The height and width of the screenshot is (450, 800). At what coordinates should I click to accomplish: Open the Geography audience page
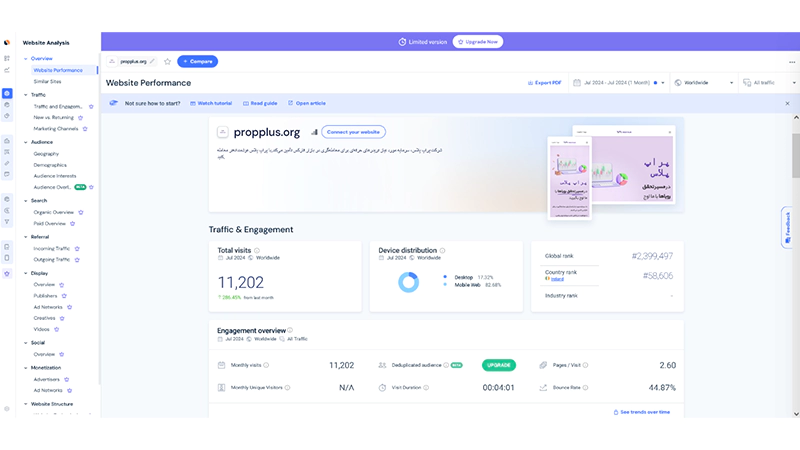point(46,154)
